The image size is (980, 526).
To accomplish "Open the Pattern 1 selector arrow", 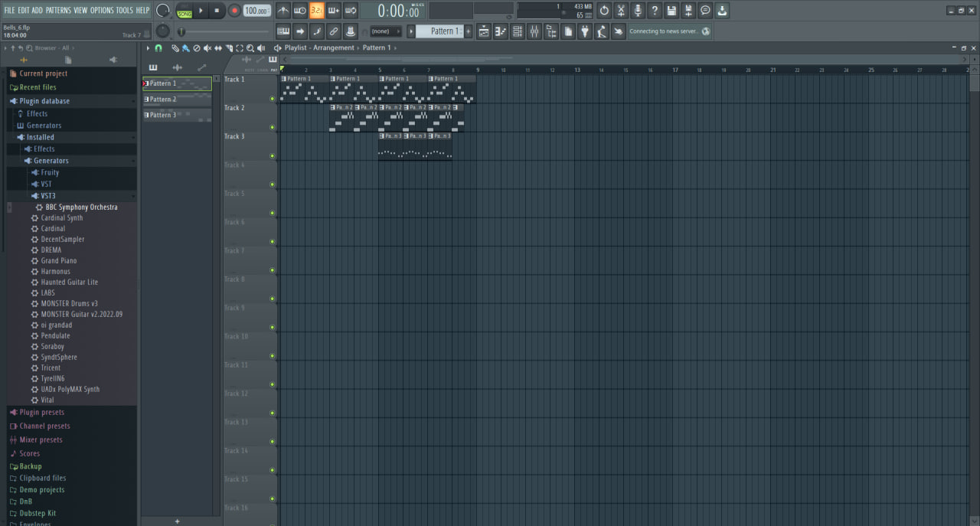I will point(411,31).
